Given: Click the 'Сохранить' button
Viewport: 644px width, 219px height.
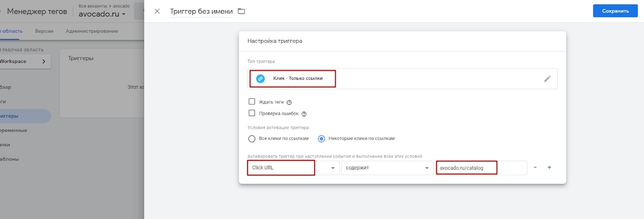Looking at the screenshot, I should click(x=615, y=11).
